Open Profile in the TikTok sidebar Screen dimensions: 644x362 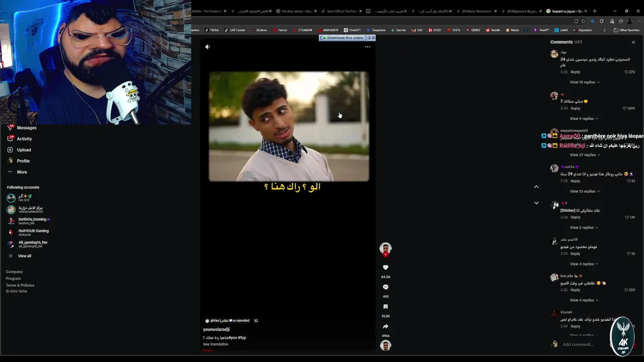[x=19, y=161]
